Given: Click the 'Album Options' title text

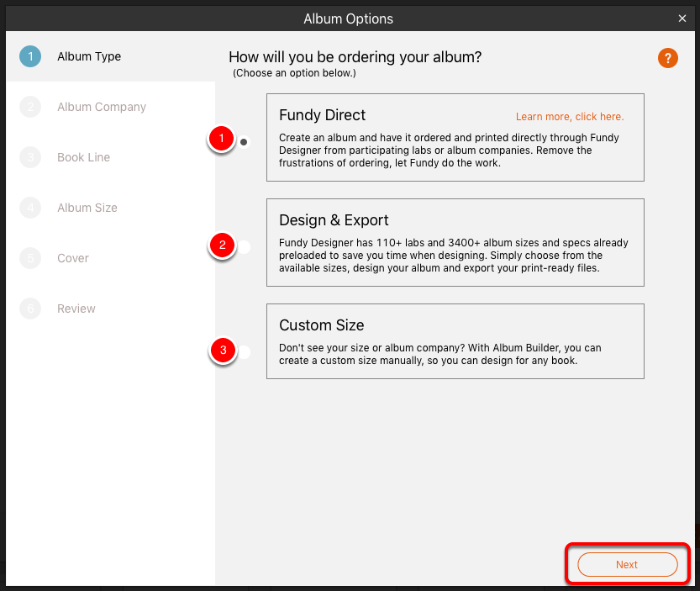Looking at the screenshot, I should 348,18.
